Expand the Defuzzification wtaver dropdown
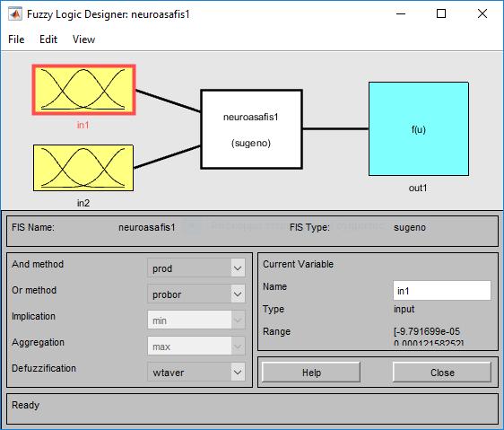The height and width of the screenshot is (430, 504). click(x=196, y=372)
